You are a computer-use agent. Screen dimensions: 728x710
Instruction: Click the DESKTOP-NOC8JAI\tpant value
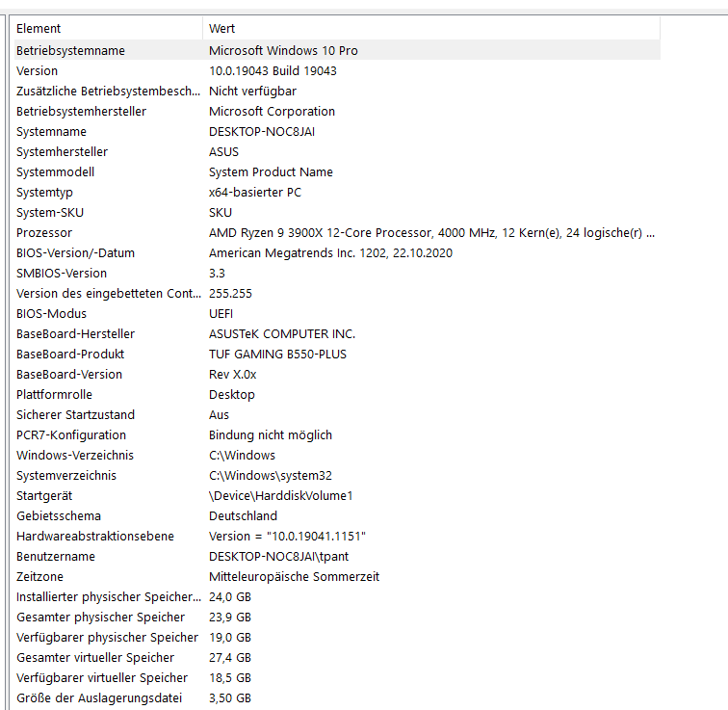point(278,556)
